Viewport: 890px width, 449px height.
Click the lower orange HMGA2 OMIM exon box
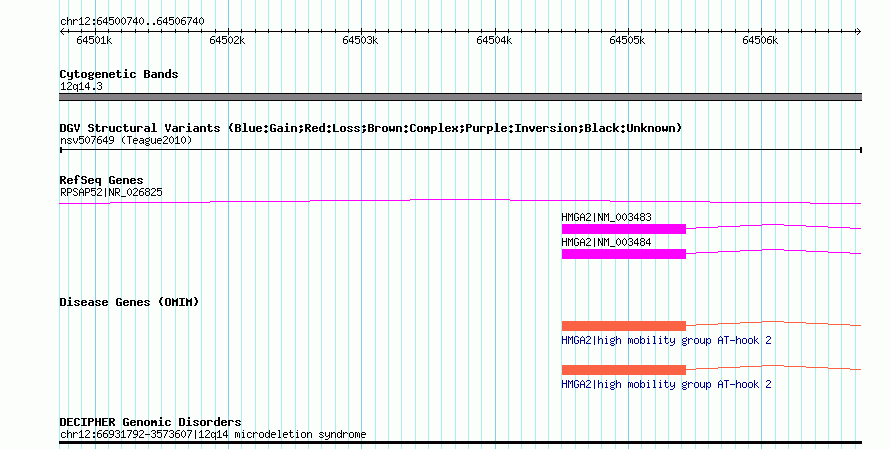tap(624, 370)
